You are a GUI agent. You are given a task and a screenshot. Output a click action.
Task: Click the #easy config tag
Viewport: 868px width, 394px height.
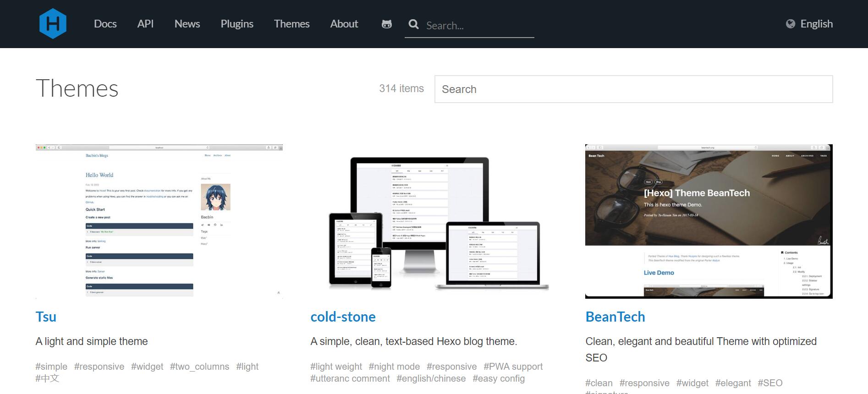[499, 378]
